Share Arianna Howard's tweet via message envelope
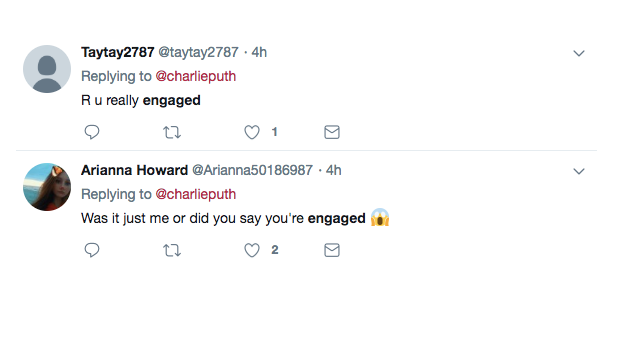Image resolution: width=632 pixels, height=363 pixels. click(332, 250)
